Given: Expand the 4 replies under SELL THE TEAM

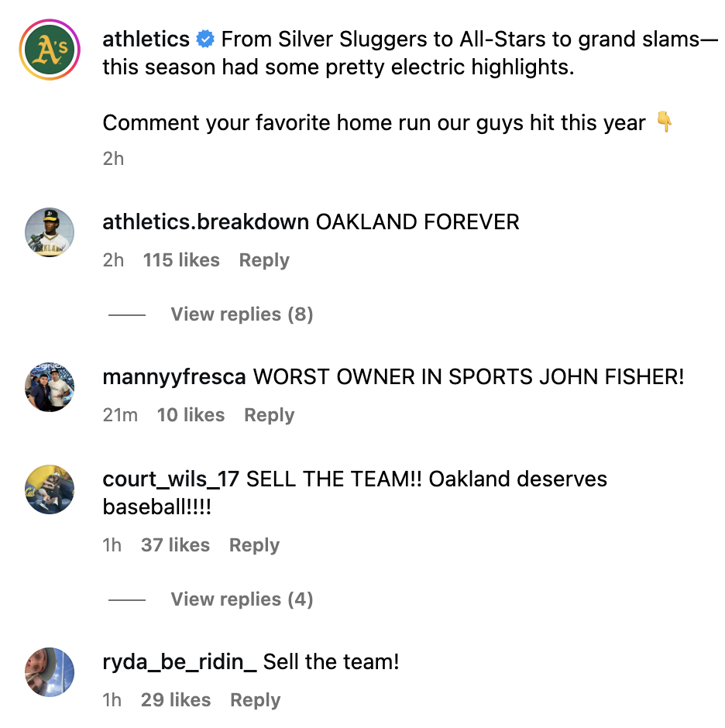Looking at the screenshot, I should (242, 599).
